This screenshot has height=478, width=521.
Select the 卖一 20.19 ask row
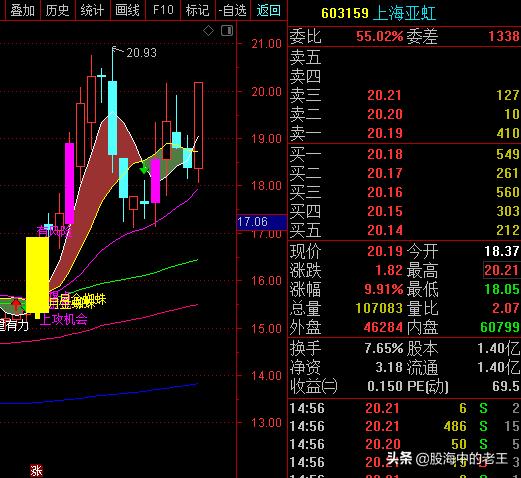[x=404, y=133]
